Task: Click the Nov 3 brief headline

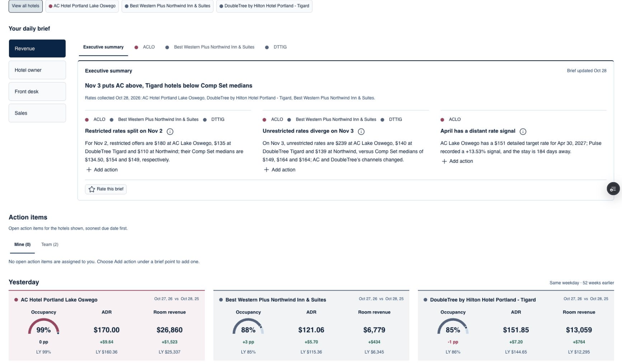Action: 169,86
